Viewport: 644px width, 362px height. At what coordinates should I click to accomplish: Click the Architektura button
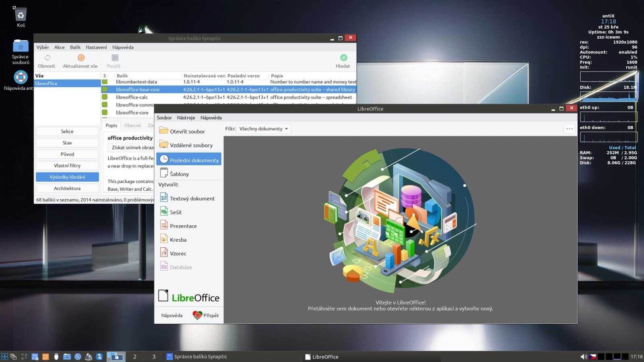click(67, 188)
